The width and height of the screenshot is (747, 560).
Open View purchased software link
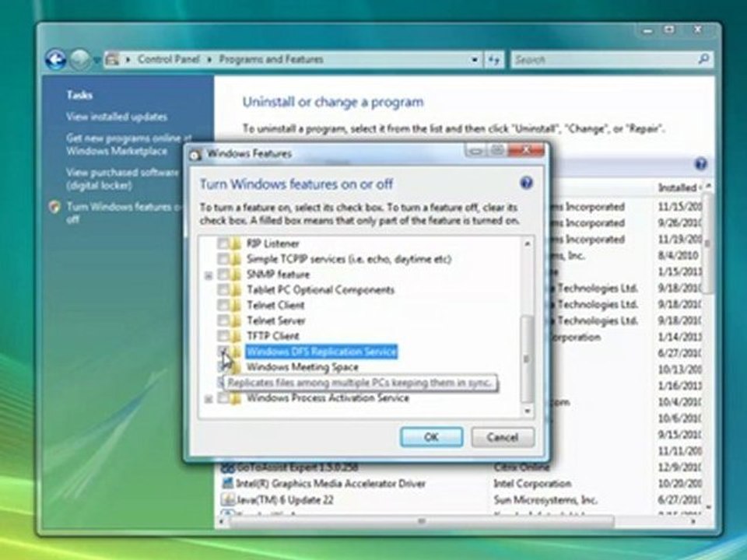[122, 179]
